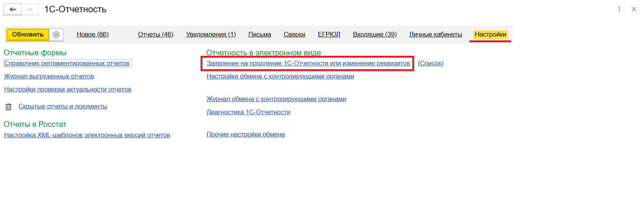644x203 pixels.
Task: Open the Сверки tab
Action: 294,35
